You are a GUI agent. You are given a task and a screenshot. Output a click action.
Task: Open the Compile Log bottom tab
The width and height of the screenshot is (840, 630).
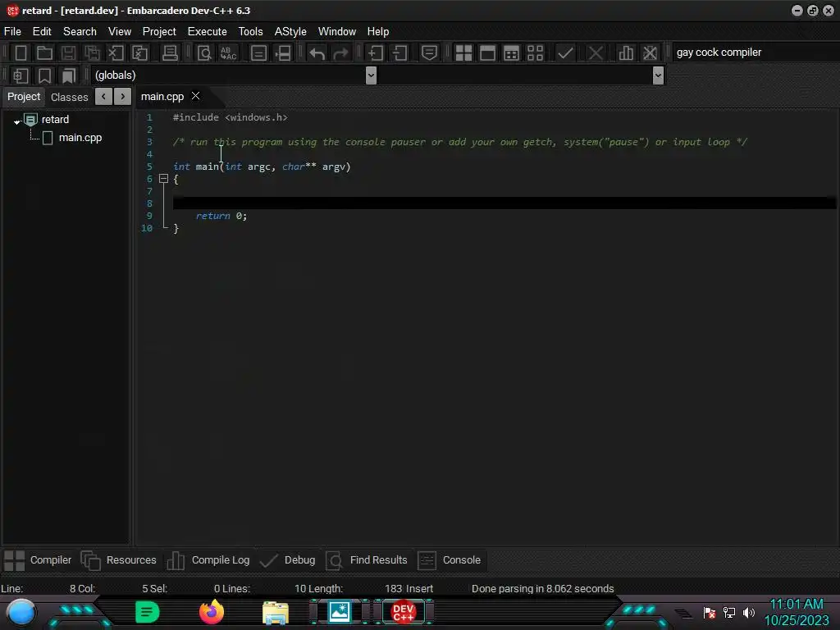tap(208, 560)
